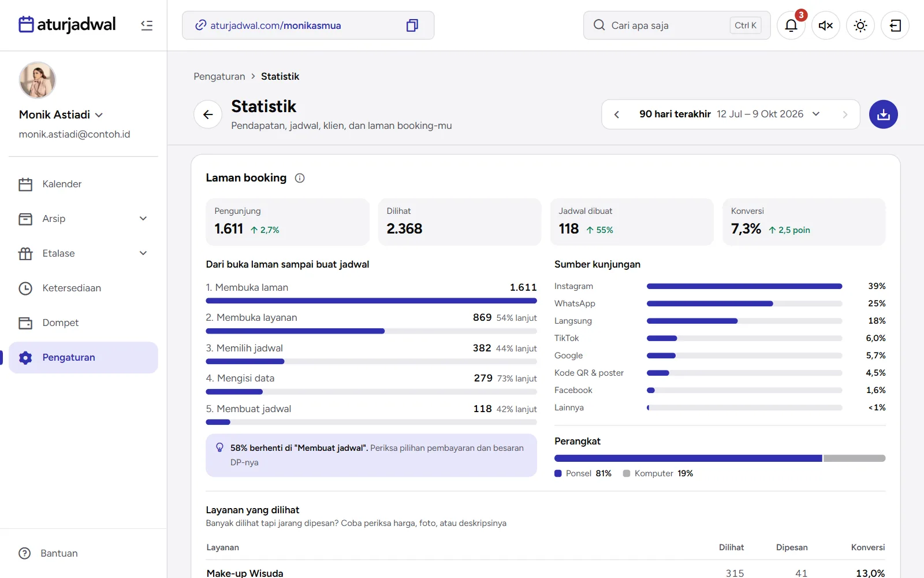Click the Dilihat 2.368 stat card

click(460, 222)
